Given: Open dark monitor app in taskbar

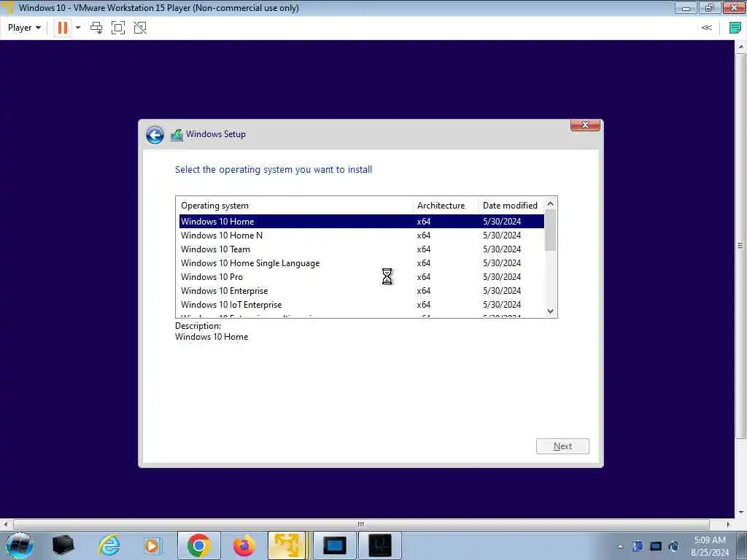Looking at the screenshot, I should pos(379,545).
